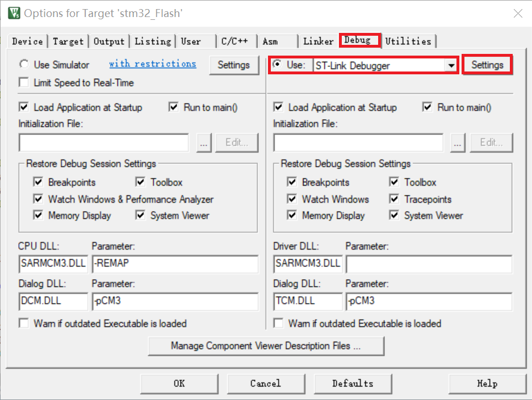
Task: Close the Options for Target dialog
Action: point(518,14)
